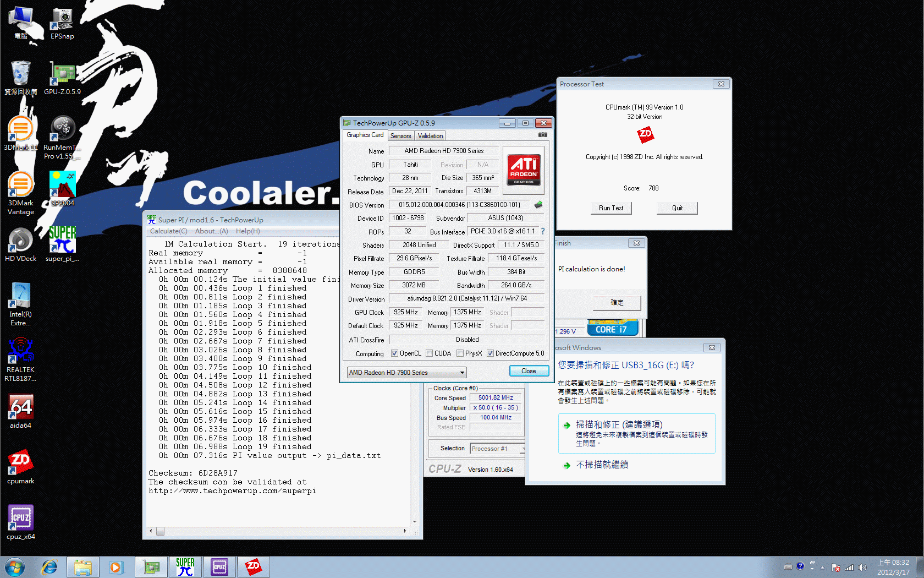Click network signal tray icon
Viewport: 924px width, 578px height.
(849, 568)
